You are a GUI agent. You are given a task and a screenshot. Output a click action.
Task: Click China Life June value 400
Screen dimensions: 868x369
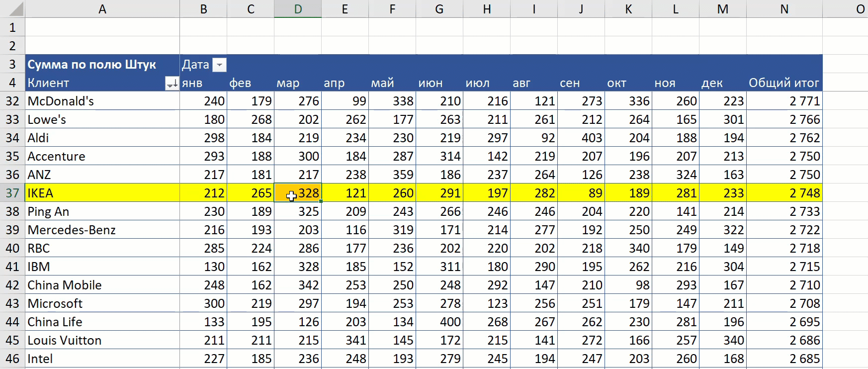point(439,322)
